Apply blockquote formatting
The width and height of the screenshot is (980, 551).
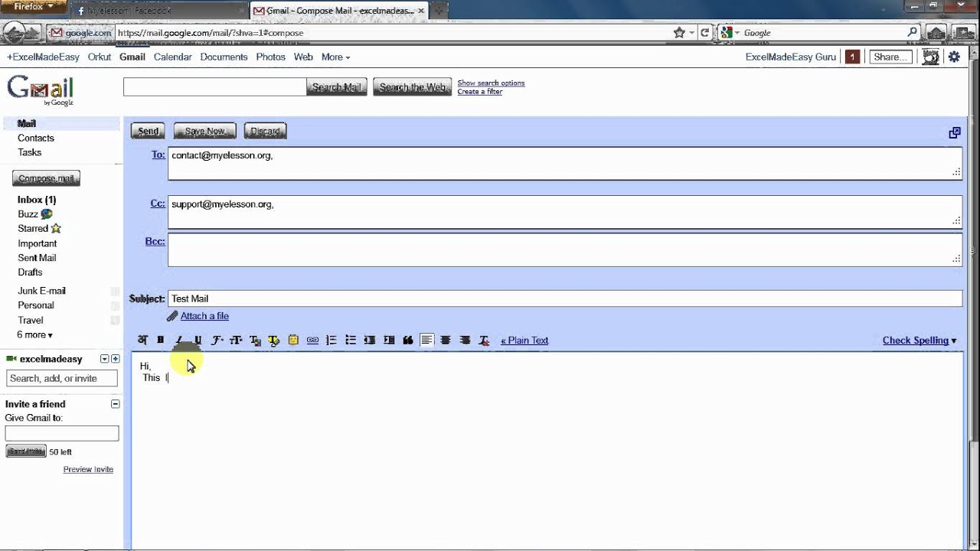(x=408, y=341)
